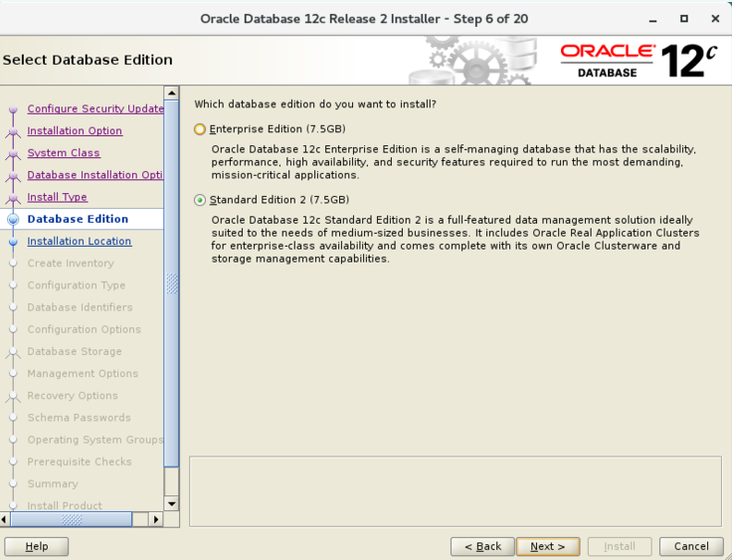
Task: Click the Management Options step text
Action: click(83, 374)
